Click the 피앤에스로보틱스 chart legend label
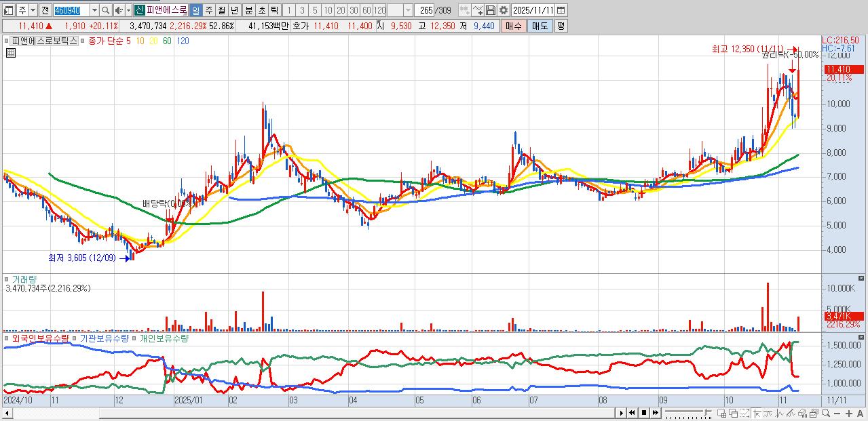This screenshot has height=421, width=868. click(x=45, y=41)
